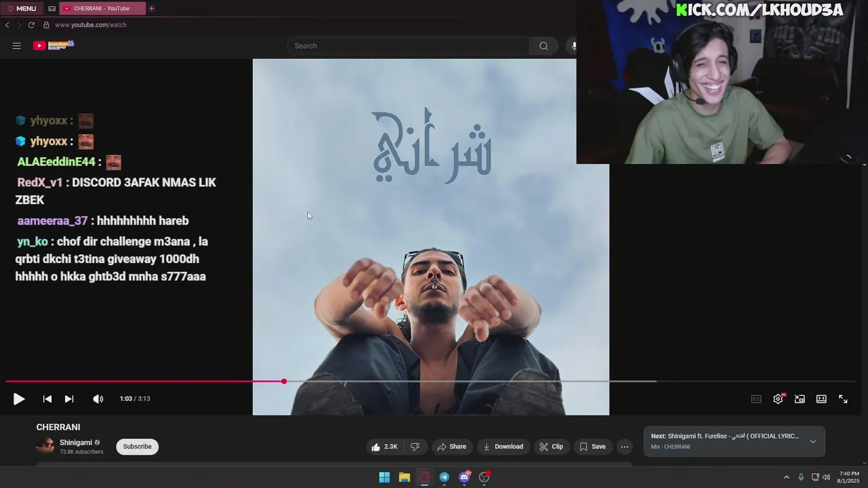Viewport: 868px width, 488px height.
Task: Click the 73.8K subscribers text
Action: 81,452
